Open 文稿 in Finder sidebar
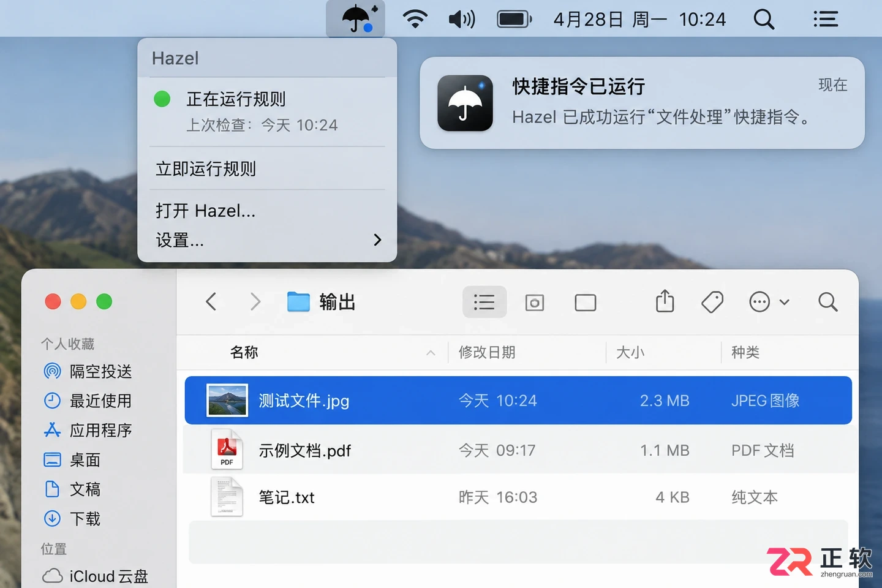882x588 pixels. point(72,489)
